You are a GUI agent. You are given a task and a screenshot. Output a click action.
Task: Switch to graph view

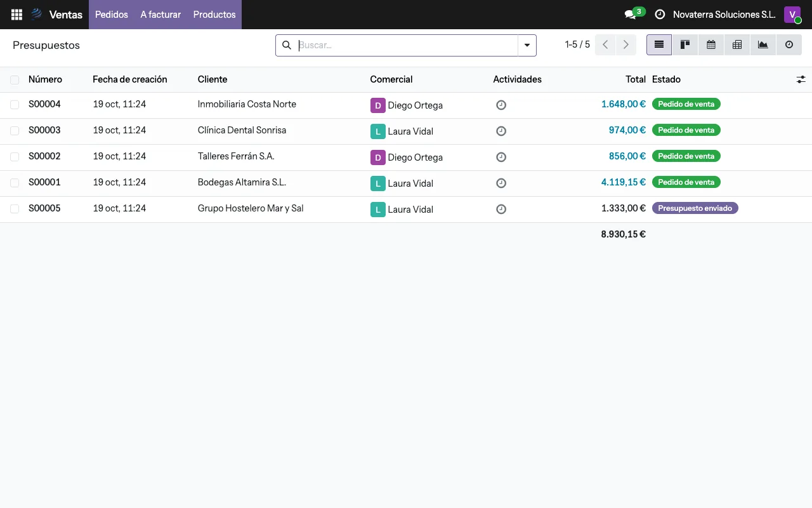[763, 45]
